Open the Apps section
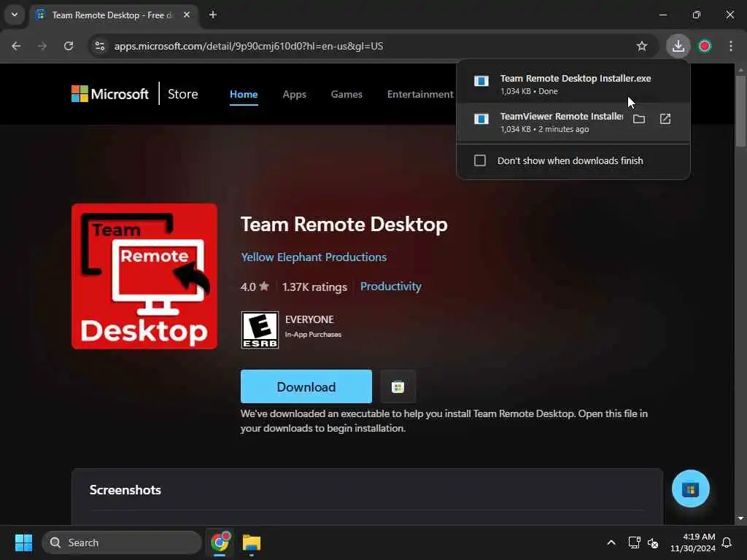Screen dimensions: 747x560 295,94
